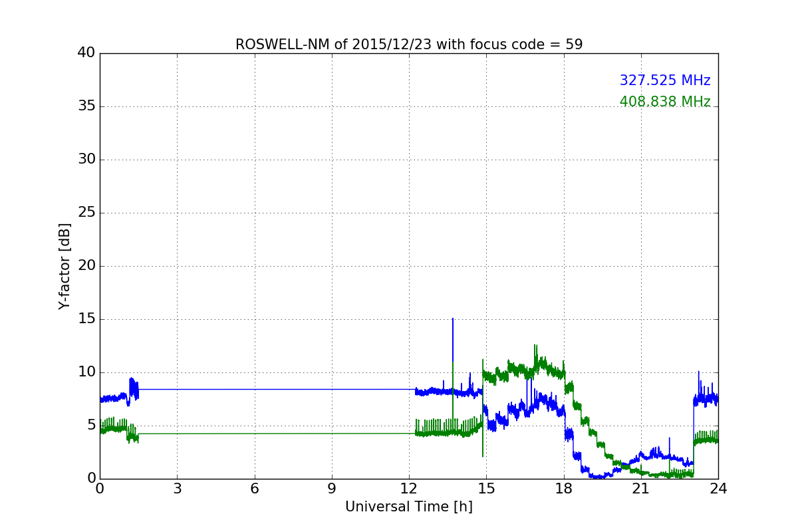Click the y-axis tick label '35'
The image size is (798, 532).
[86, 106]
